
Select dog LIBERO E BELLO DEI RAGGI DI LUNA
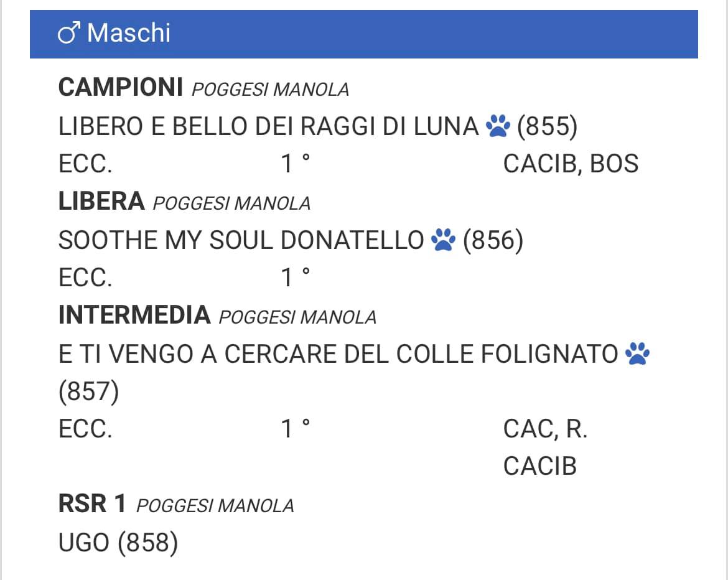(x=268, y=126)
